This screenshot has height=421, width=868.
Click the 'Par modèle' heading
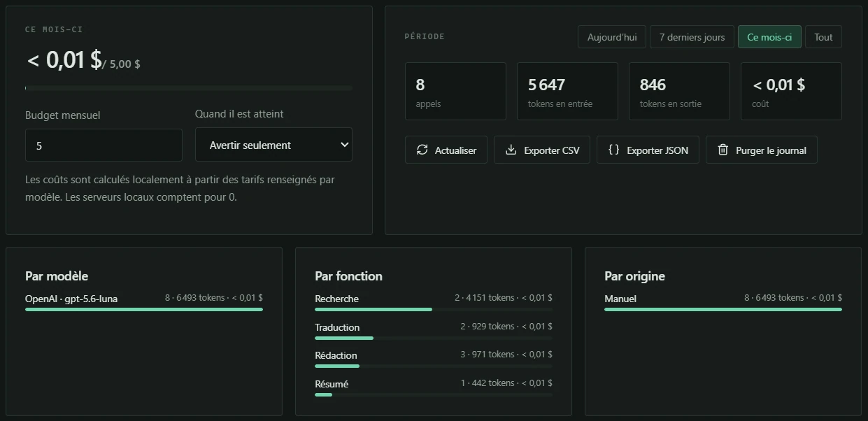(57, 276)
